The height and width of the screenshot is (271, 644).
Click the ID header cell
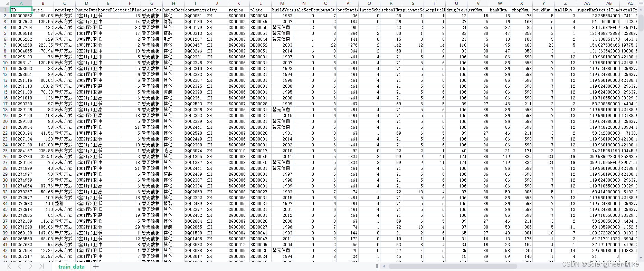coord(21,10)
